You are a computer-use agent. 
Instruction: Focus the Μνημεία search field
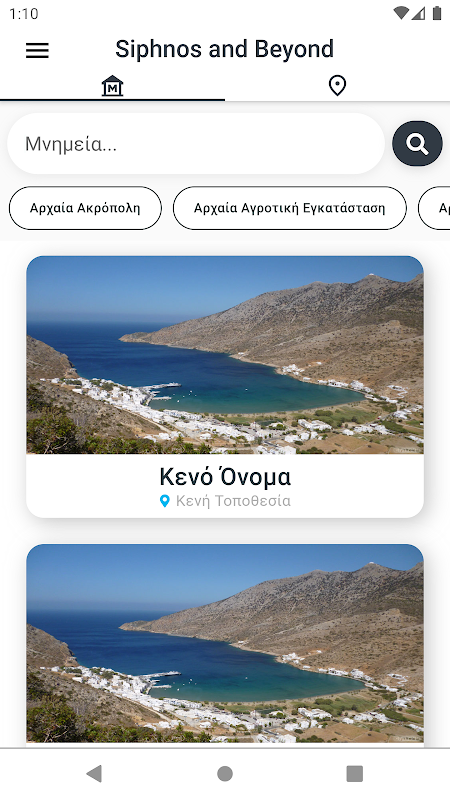pos(196,144)
